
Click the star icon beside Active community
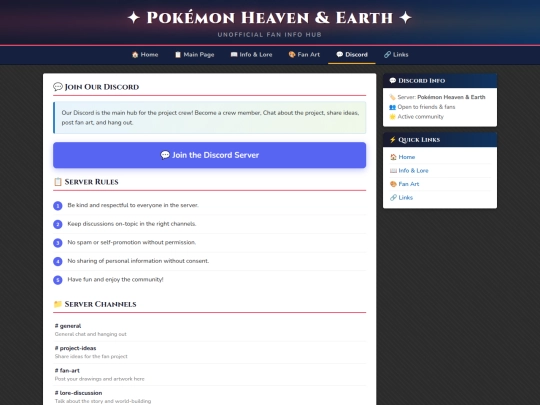(392, 117)
